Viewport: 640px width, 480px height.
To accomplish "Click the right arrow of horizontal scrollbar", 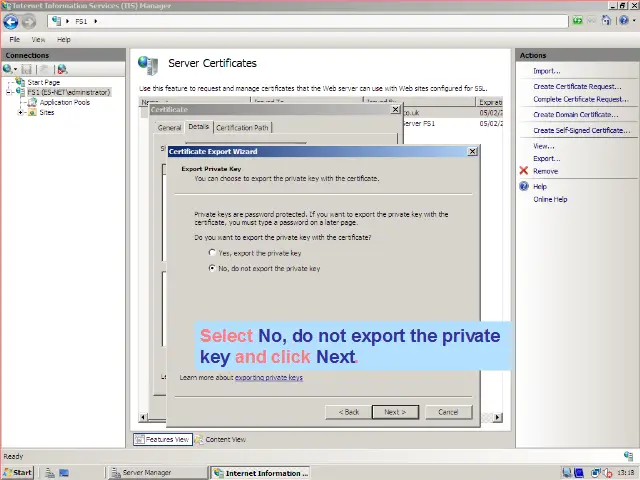I will click(497, 417).
